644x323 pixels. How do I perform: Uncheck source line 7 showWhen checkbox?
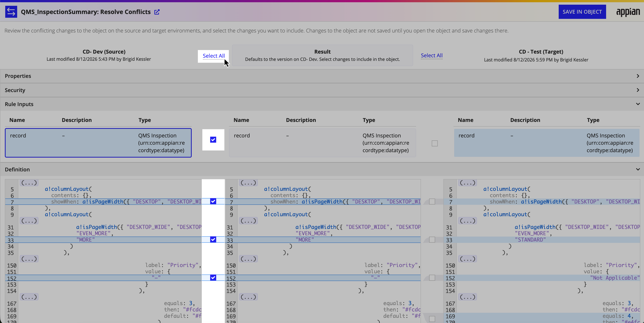(213, 201)
